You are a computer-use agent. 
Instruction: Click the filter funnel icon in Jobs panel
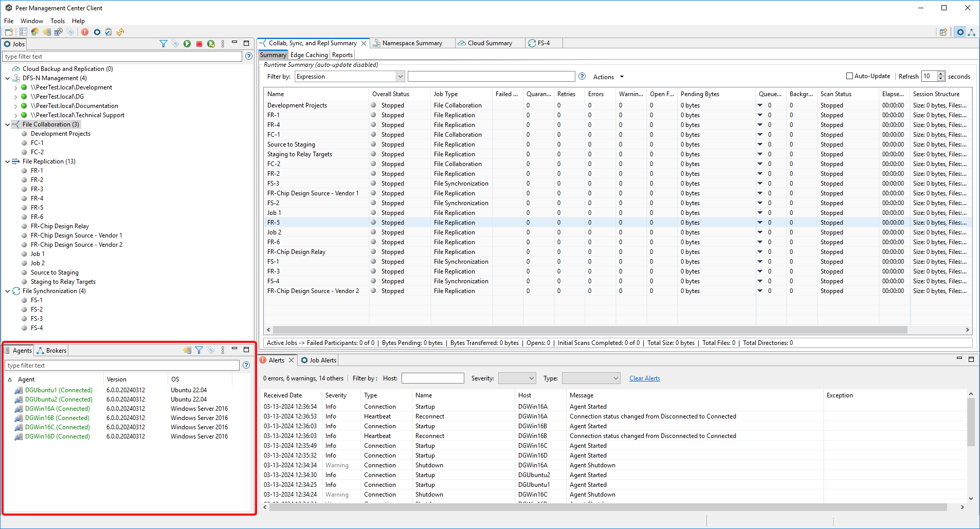coord(163,44)
